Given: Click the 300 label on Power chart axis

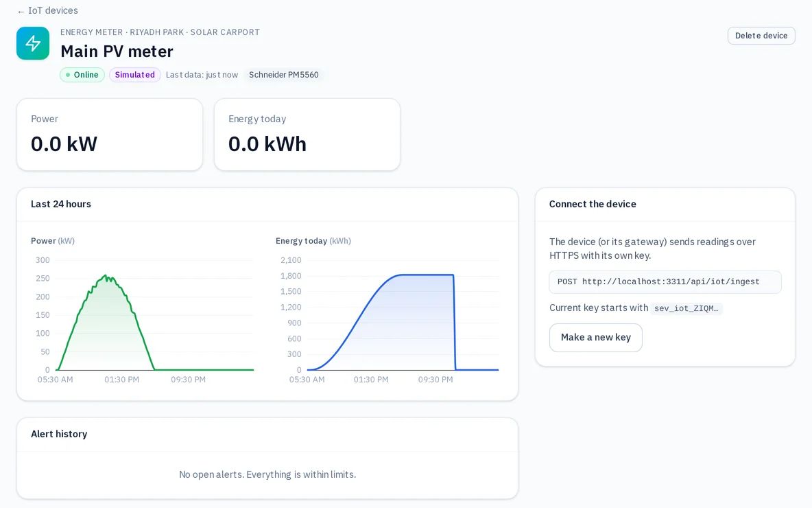Looking at the screenshot, I should [43, 260].
